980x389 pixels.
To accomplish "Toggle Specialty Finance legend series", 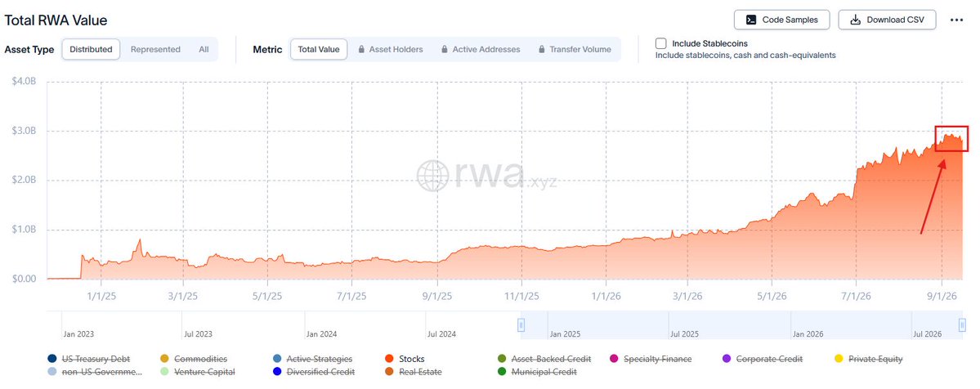I will (650, 359).
